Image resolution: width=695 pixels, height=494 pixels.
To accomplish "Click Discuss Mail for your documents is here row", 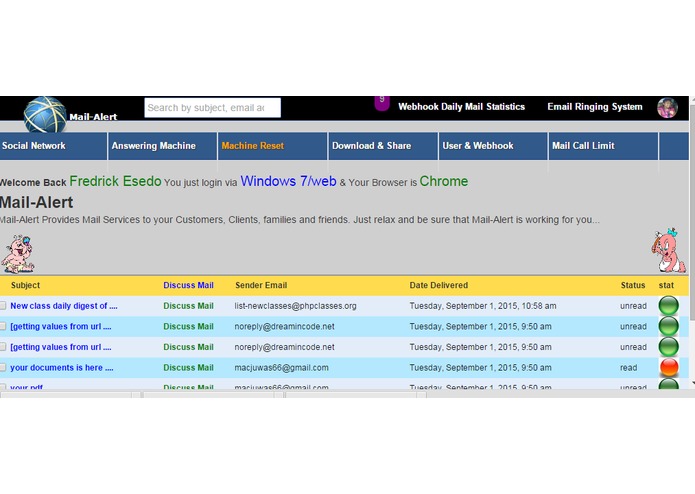I will click(x=188, y=367).
